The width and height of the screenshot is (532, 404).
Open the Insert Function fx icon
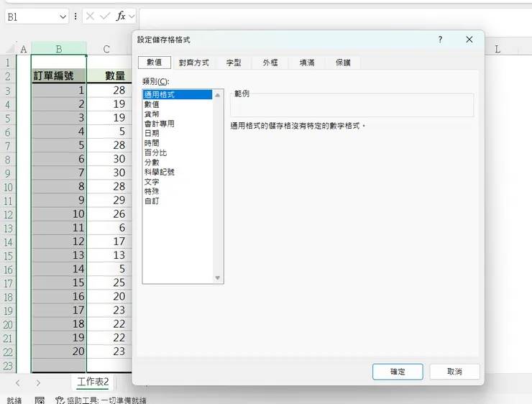point(121,16)
